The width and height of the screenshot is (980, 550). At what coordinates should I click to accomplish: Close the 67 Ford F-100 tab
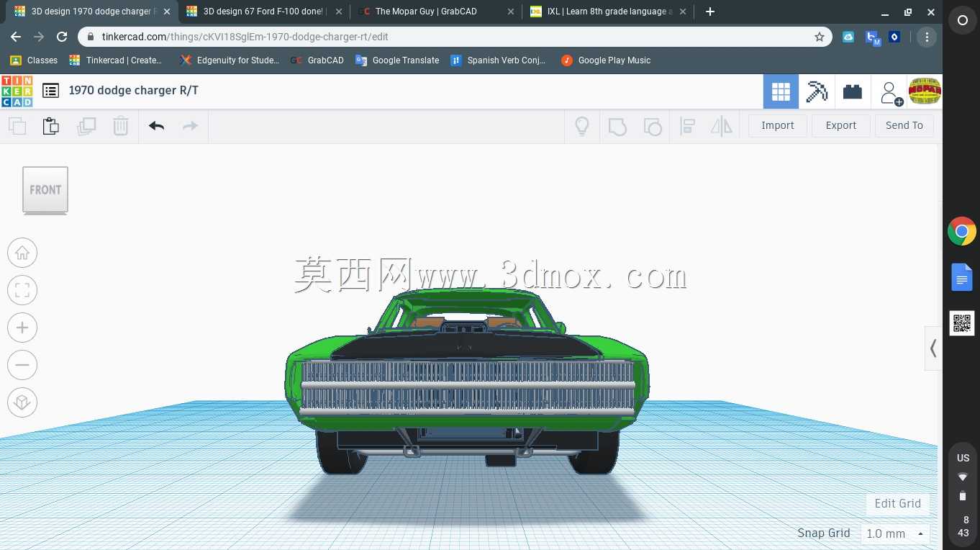point(338,12)
